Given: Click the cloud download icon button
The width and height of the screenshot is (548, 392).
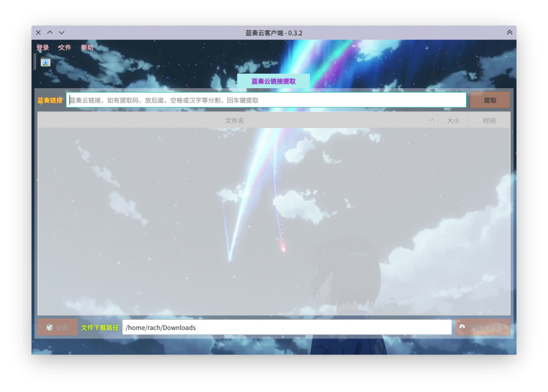Looking at the screenshot, I should [x=462, y=327].
